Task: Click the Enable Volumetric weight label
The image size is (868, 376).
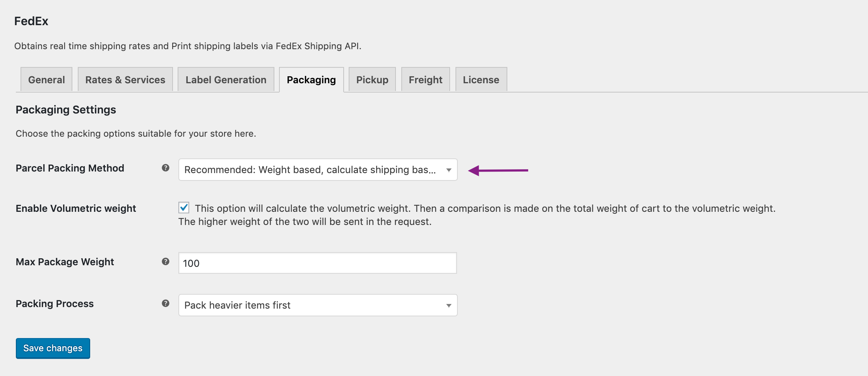Action: [x=76, y=208]
